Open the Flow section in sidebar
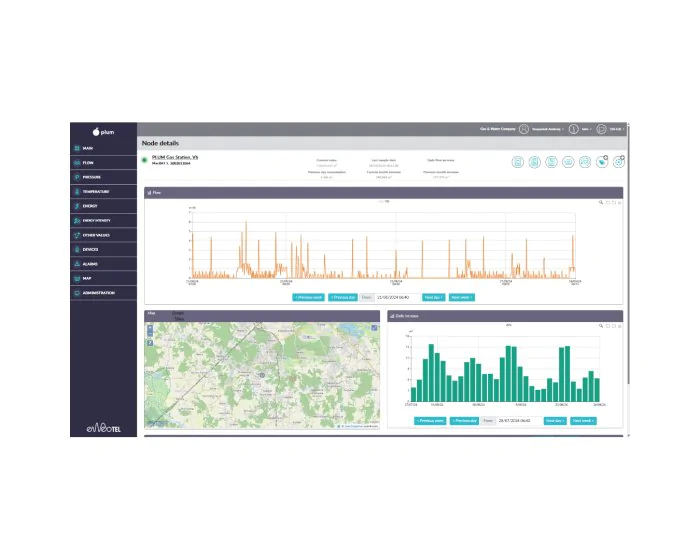The width and height of the screenshot is (700, 560). [103, 163]
